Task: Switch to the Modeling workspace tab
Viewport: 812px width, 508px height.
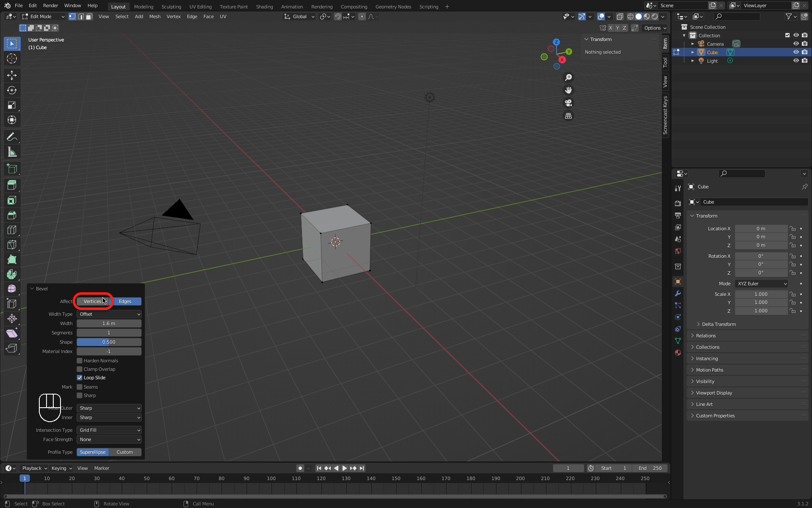Action: tap(144, 6)
